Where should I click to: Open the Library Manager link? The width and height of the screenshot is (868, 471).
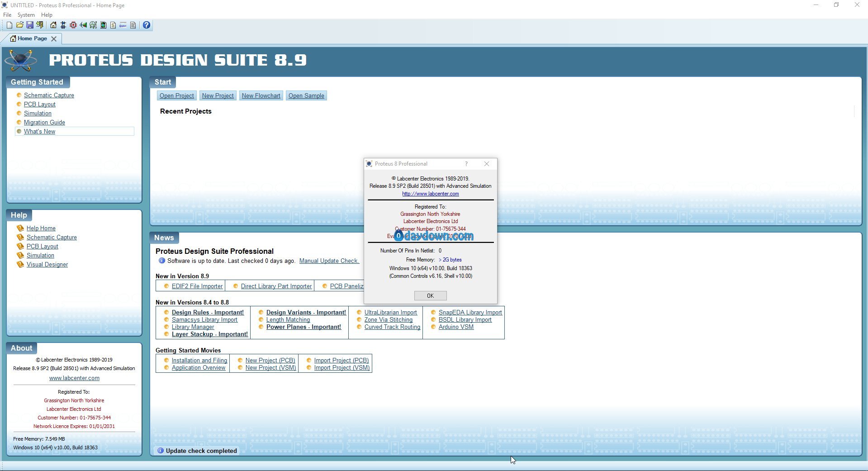(193, 327)
